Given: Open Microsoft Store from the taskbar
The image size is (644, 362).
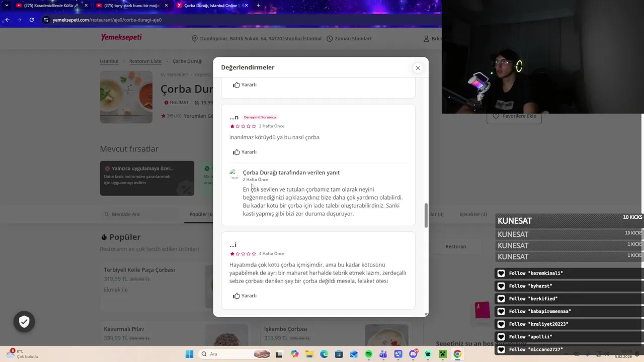Looking at the screenshot, I should pos(339,354).
